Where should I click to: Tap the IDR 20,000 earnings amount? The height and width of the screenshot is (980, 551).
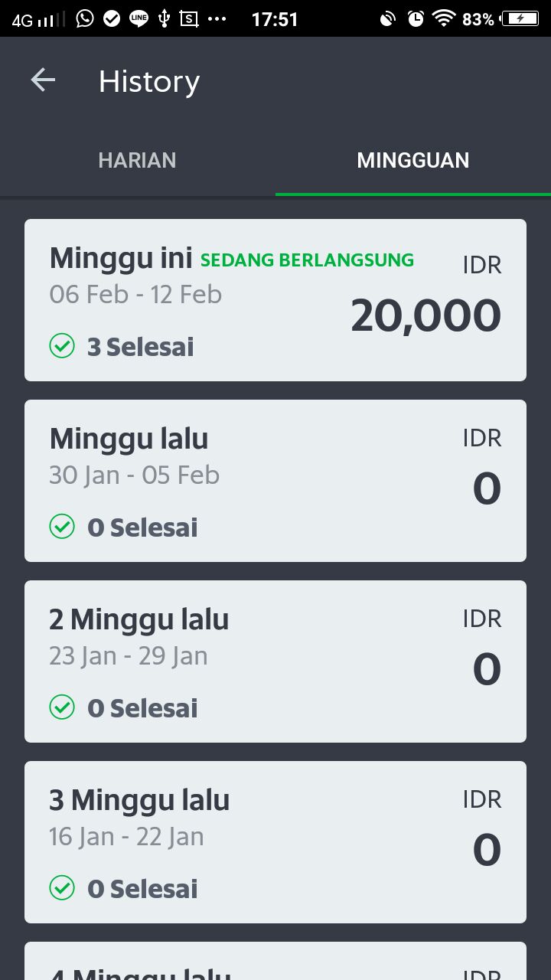[x=425, y=315]
